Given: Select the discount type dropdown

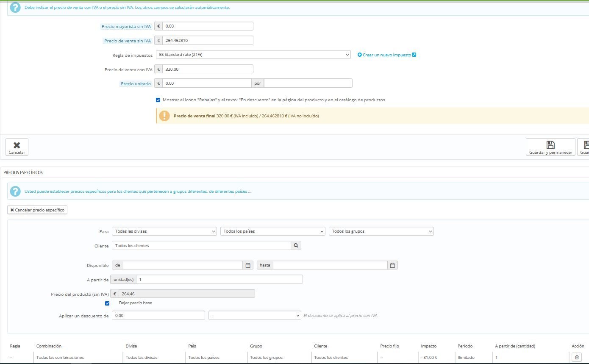Looking at the screenshot, I should pyautogui.click(x=255, y=316).
